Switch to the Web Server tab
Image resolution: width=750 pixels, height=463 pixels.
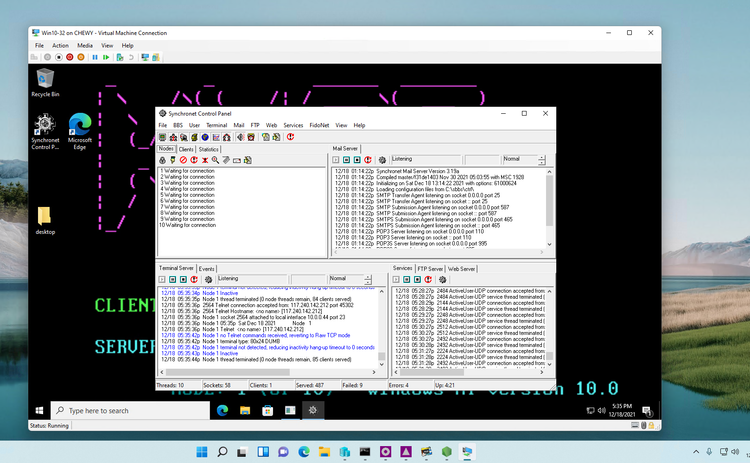pos(461,269)
